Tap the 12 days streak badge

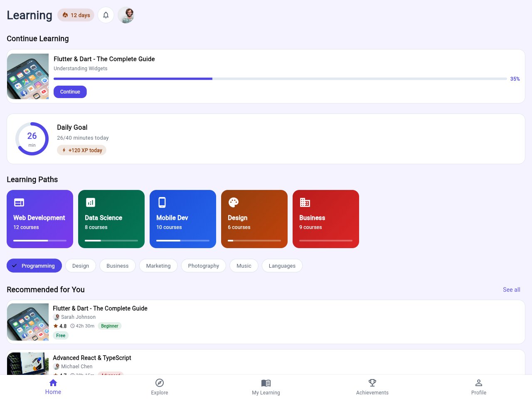(76, 15)
